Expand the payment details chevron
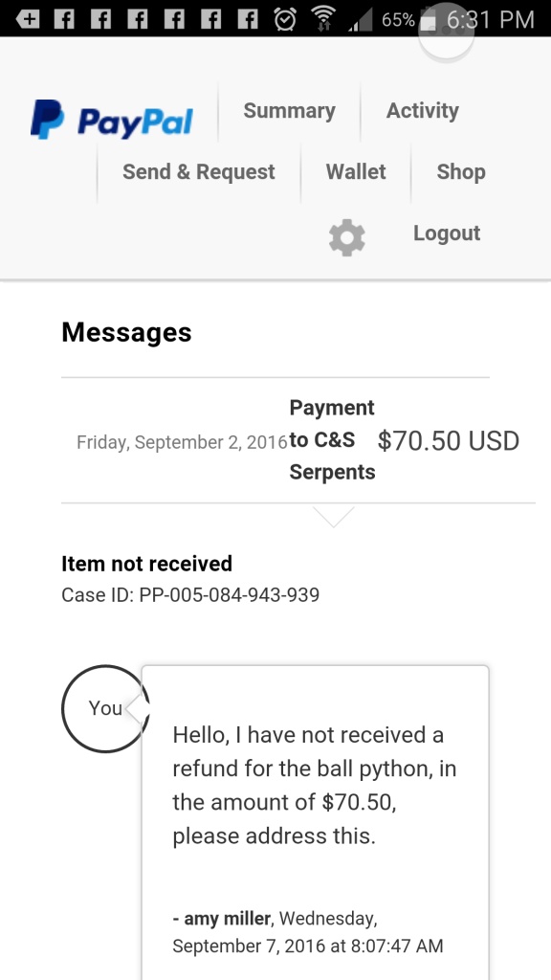The height and width of the screenshot is (980, 551). click(333, 516)
